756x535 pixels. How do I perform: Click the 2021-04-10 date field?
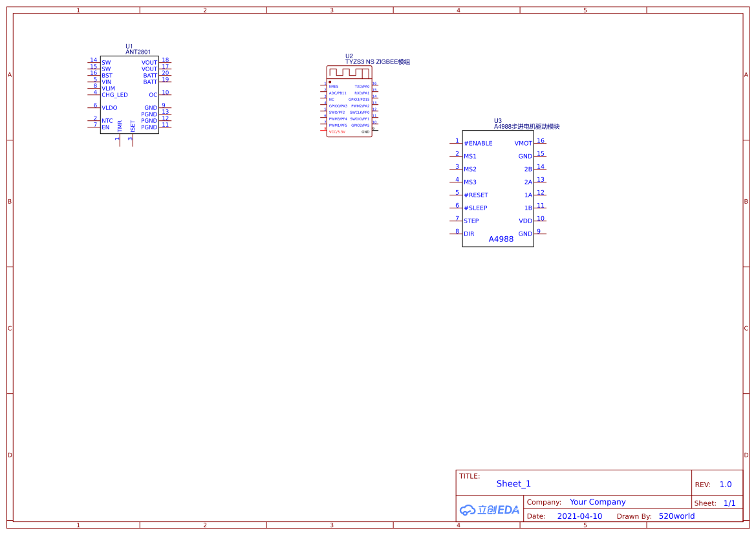click(x=579, y=516)
